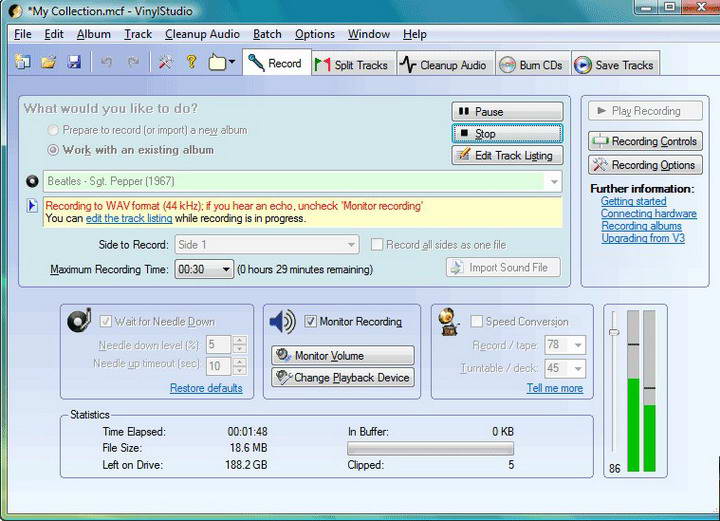Click the tools/options hammer toolbar icon
Screen dimensions: 720x521
pyautogui.click(x=165, y=63)
